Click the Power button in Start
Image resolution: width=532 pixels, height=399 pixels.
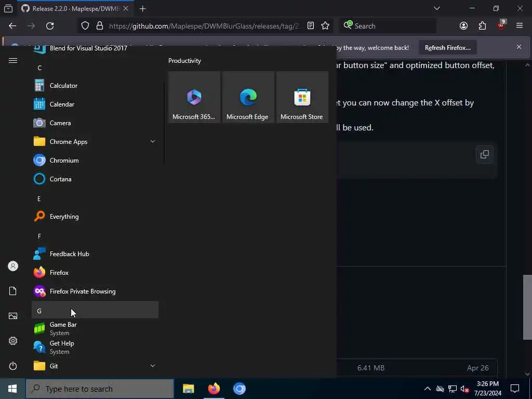pos(13,366)
